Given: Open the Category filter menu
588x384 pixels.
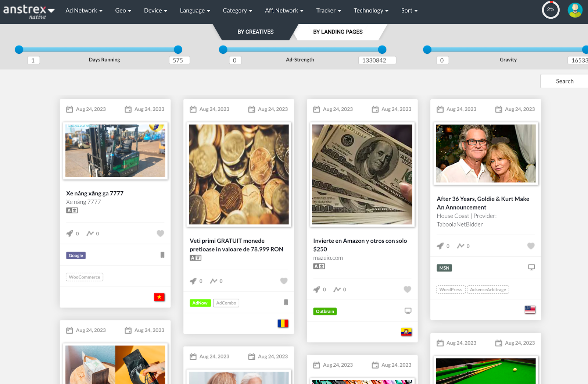Looking at the screenshot, I should coord(237,10).
